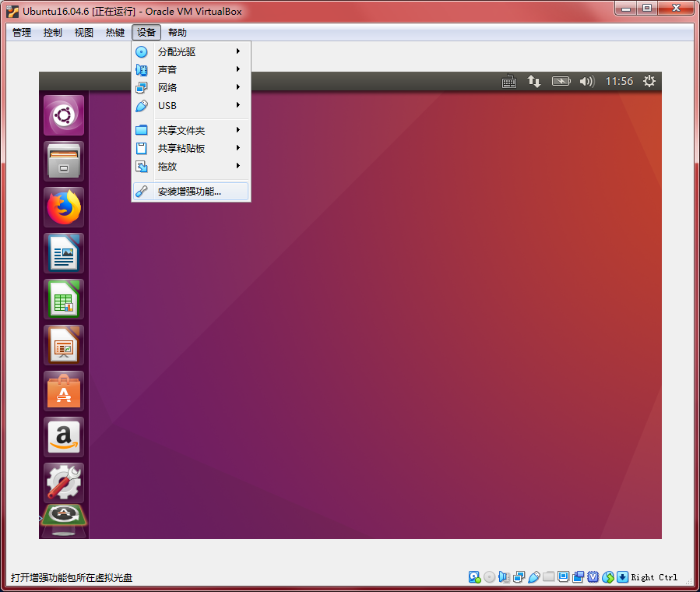Expand the arrow next to 共享文件夹
The height and width of the screenshot is (592, 700).
(x=238, y=130)
